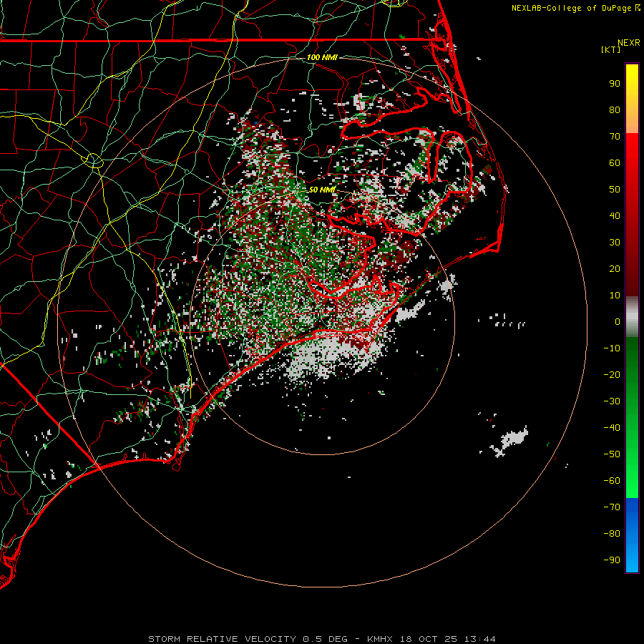Click the 50 NMI range ring label
The image size is (644, 644).
click(322, 190)
